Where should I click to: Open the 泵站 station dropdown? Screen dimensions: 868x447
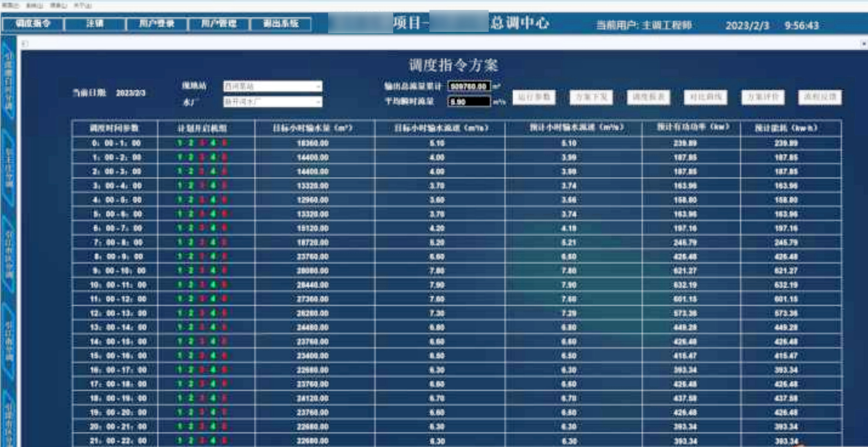point(318,87)
